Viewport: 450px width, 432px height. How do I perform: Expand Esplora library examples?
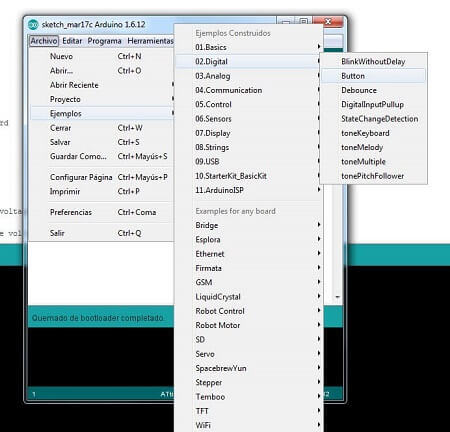point(249,240)
